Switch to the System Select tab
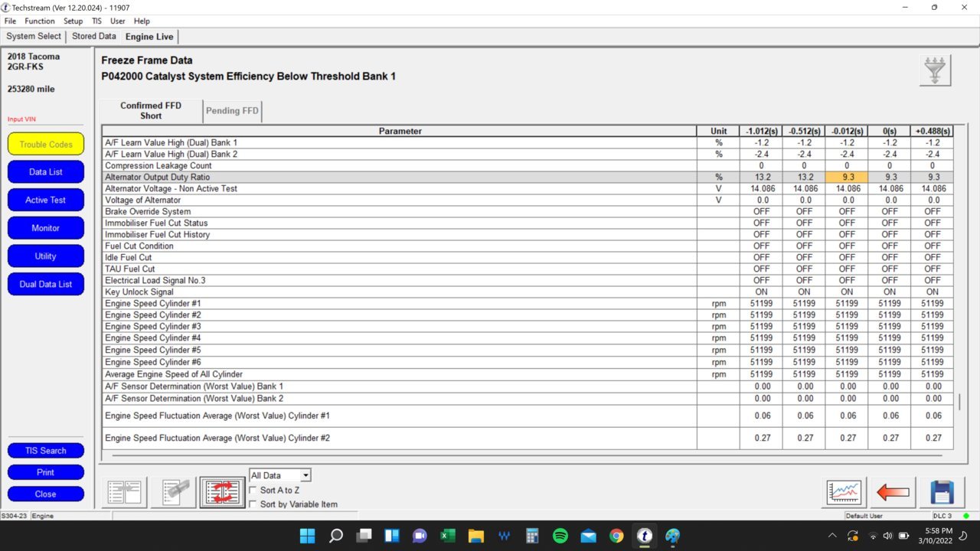The width and height of the screenshot is (980, 551). tap(34, 36)
